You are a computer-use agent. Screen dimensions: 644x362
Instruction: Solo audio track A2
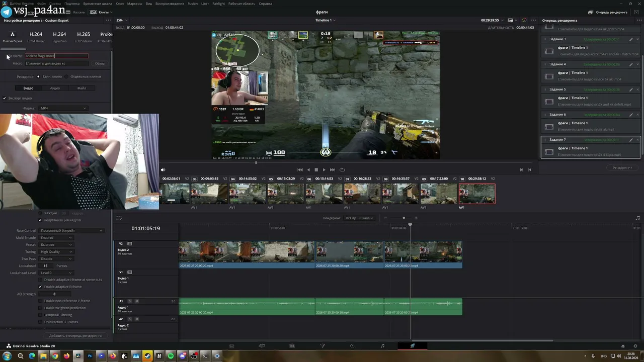[x=130, y=319]
